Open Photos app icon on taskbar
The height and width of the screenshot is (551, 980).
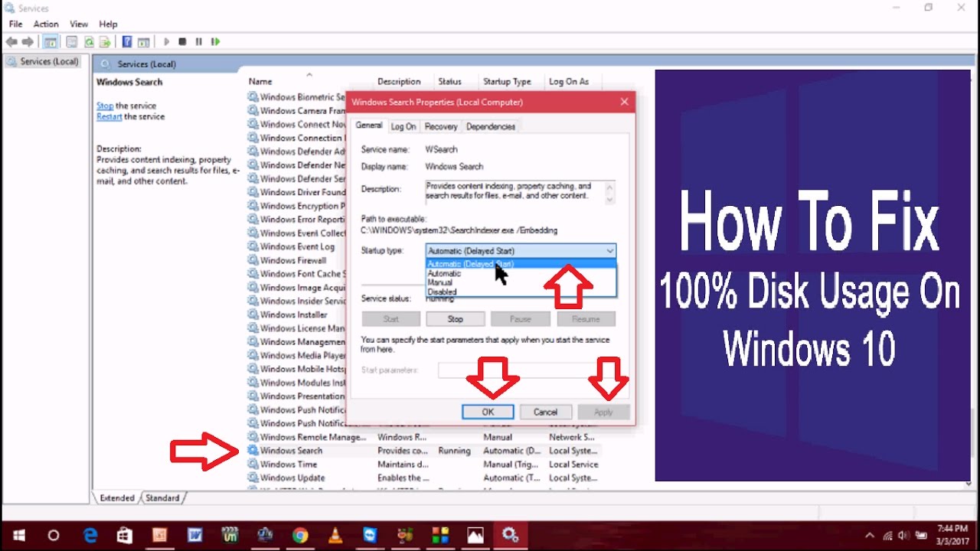475,535
